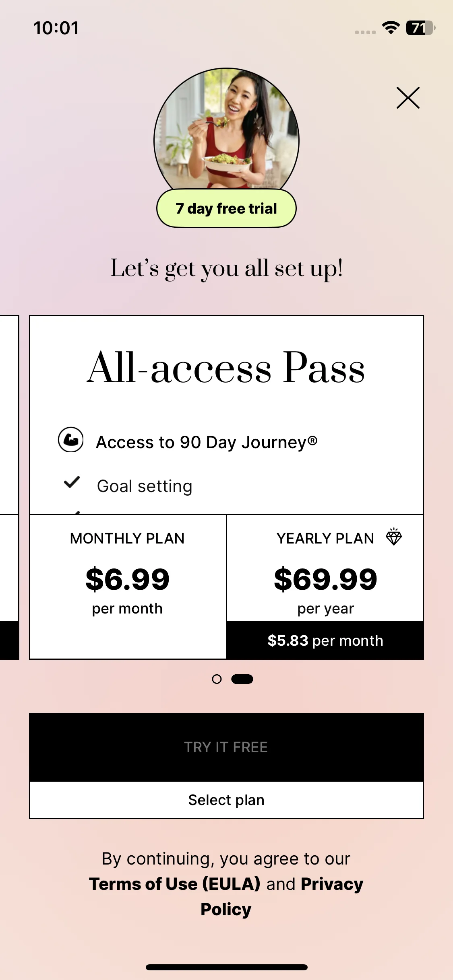Select the Yearly Plan at $69.99
The image size is (453, 980).
tap(325, 571)
